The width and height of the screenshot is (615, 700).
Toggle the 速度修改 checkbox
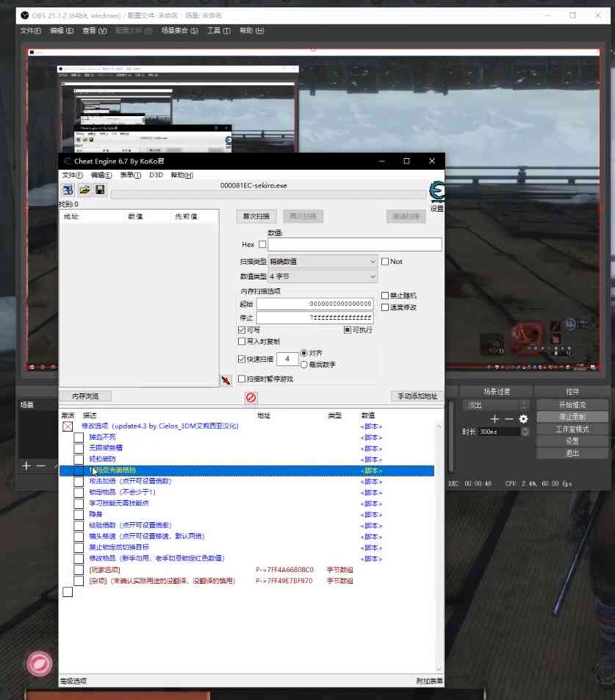pos(385,307)
